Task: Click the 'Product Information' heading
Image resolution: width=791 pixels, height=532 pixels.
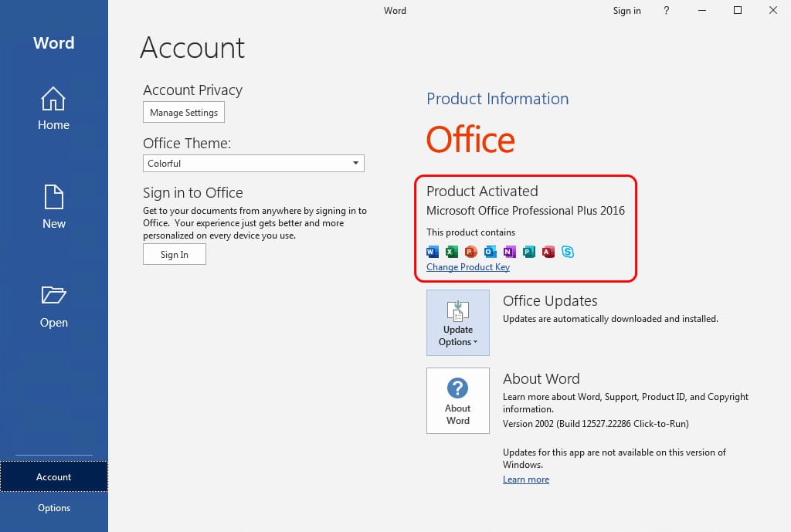Action: (x=497, y=98)
